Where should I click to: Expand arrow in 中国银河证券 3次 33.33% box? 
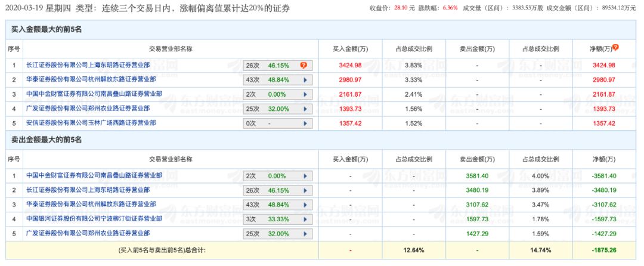305,219
